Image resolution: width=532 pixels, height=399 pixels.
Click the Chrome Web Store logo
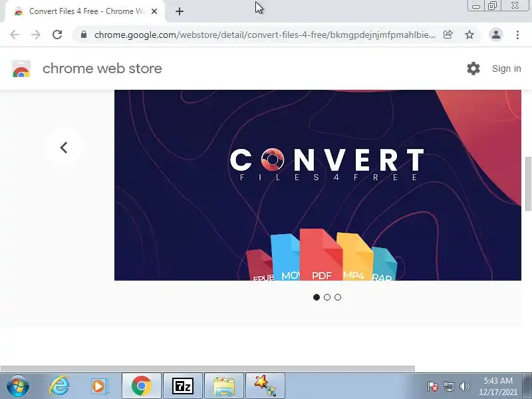(21, 68)
